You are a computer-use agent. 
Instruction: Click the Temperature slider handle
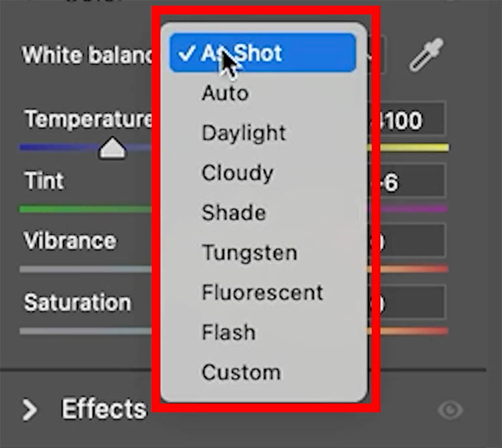[x=112, y=148]
